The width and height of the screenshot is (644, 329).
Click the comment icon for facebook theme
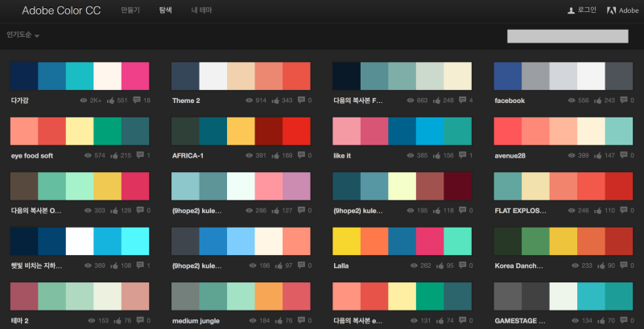624,100
